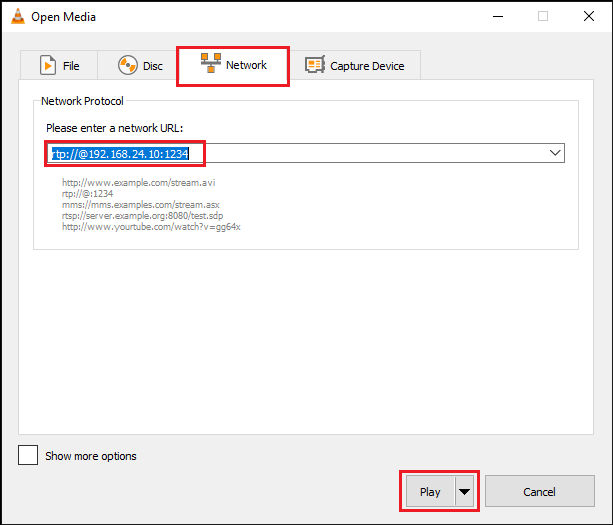Expand the network URL history dropdown

point(555,153)
